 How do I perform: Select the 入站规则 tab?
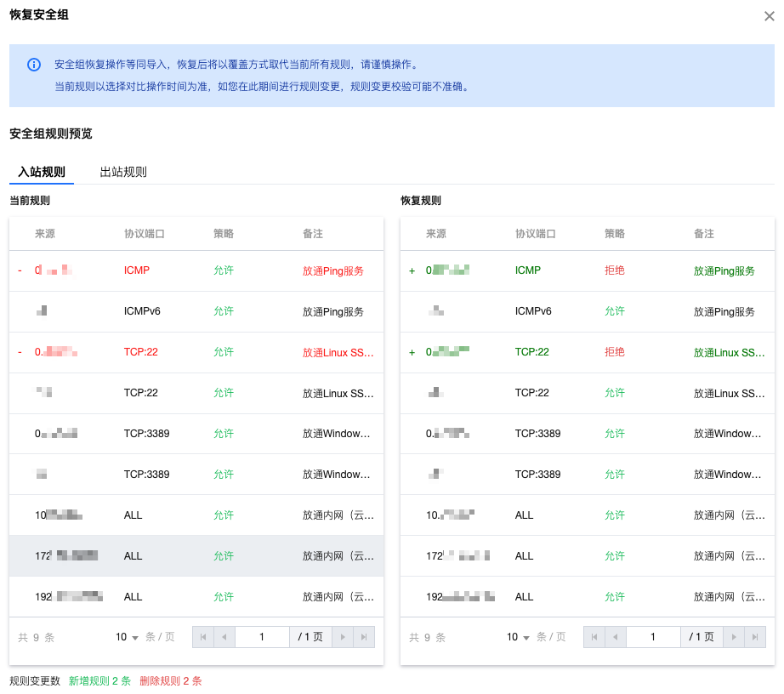(42, 172)
